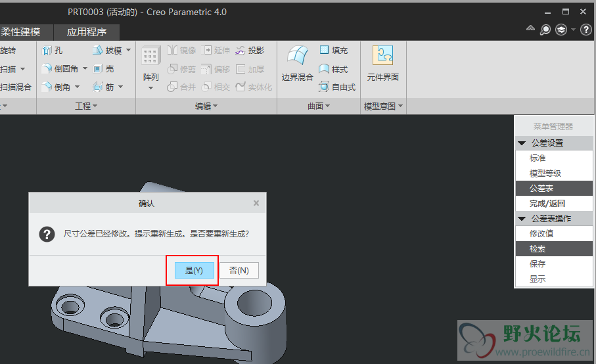Expand the 倒角 dropdown arrow
The width and height of the screenshot is (596, 364).
coord(77,87)
